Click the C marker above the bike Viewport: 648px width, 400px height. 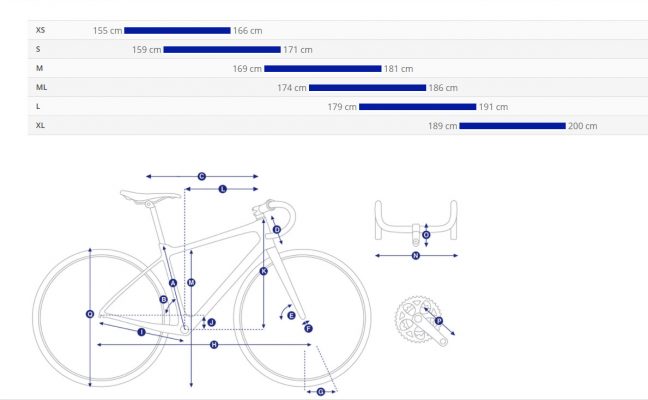pos(201,176)
